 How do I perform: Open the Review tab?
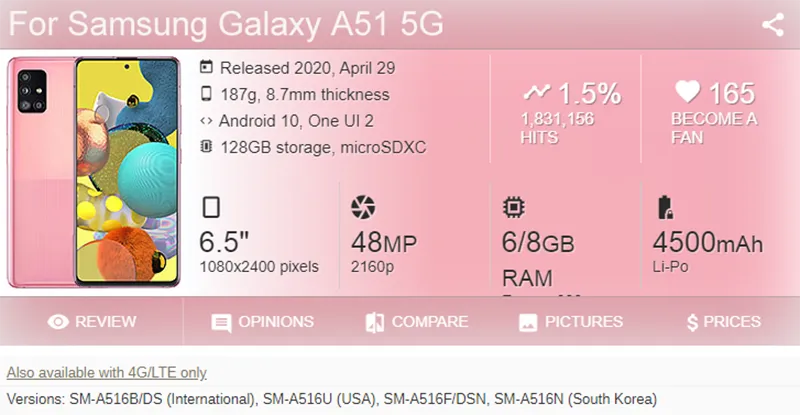coord(91,322)
